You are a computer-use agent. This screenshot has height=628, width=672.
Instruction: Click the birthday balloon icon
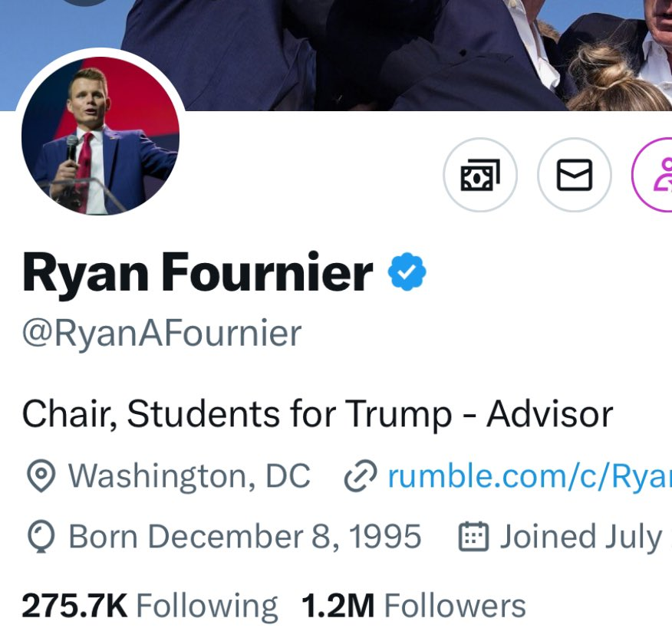(41, 536)
